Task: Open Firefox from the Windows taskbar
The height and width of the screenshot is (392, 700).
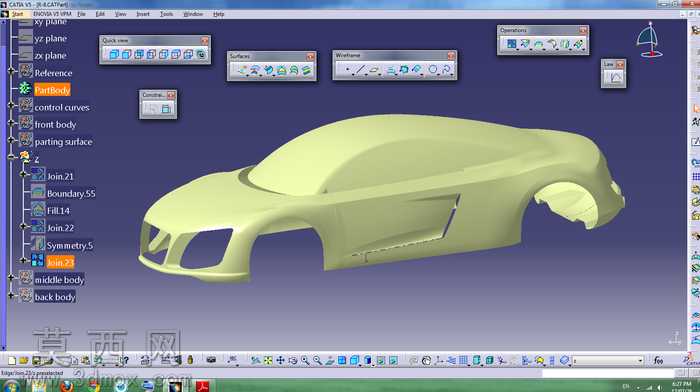Action: (67, 386)
